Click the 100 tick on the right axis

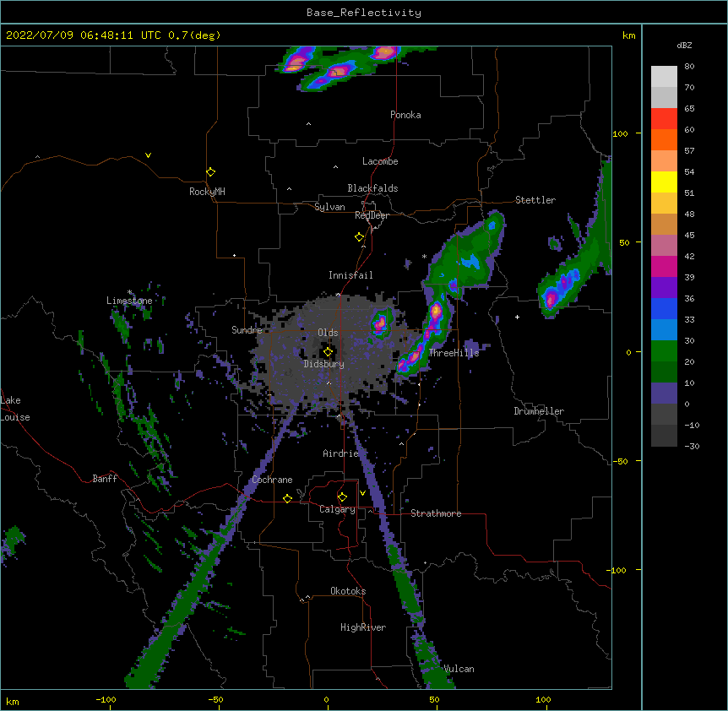point(620,133)
